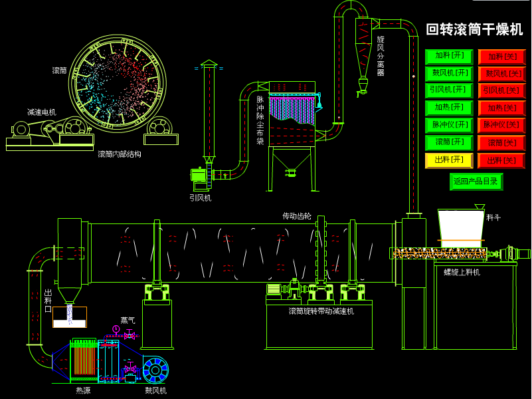This screenshot has height=399, width=532.
Task: Click the magenta steam (蒸汽) valve
Action: pos(130,334)
